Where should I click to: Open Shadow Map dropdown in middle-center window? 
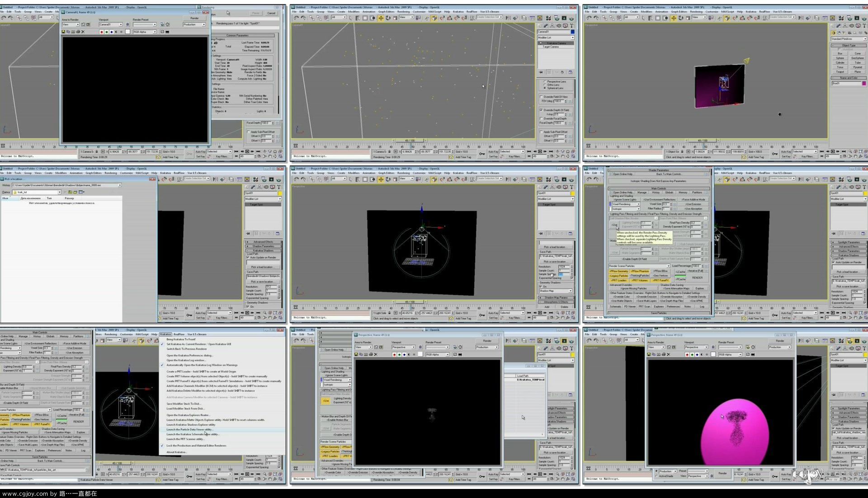(556, 291)
